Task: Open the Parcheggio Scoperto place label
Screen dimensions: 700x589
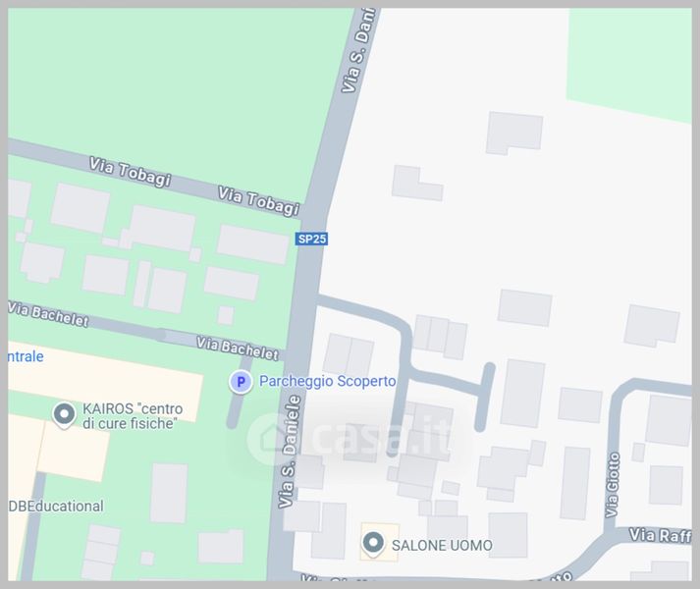Action: (327, 381)
